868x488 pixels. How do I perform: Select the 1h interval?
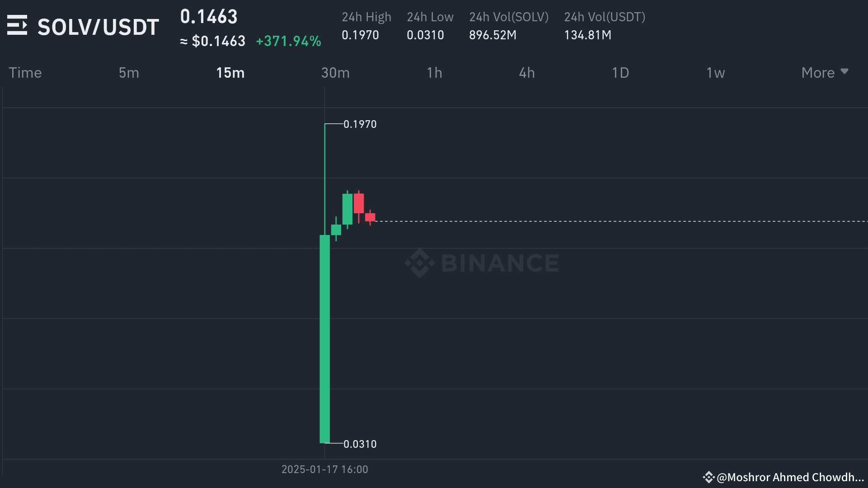coord(434,73)
